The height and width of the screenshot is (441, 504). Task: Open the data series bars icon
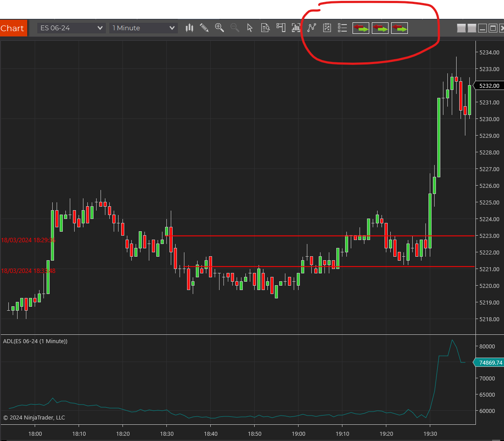click(296, 28)
